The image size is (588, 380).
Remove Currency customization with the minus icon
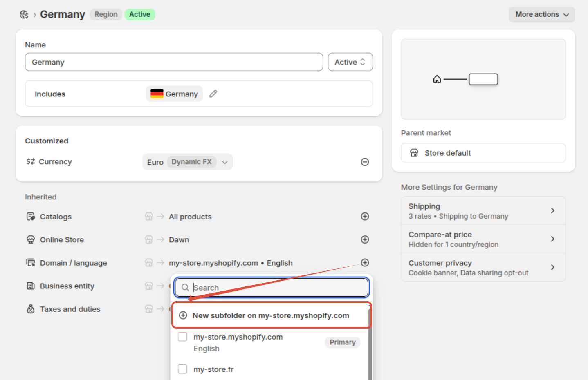(365, 162)
